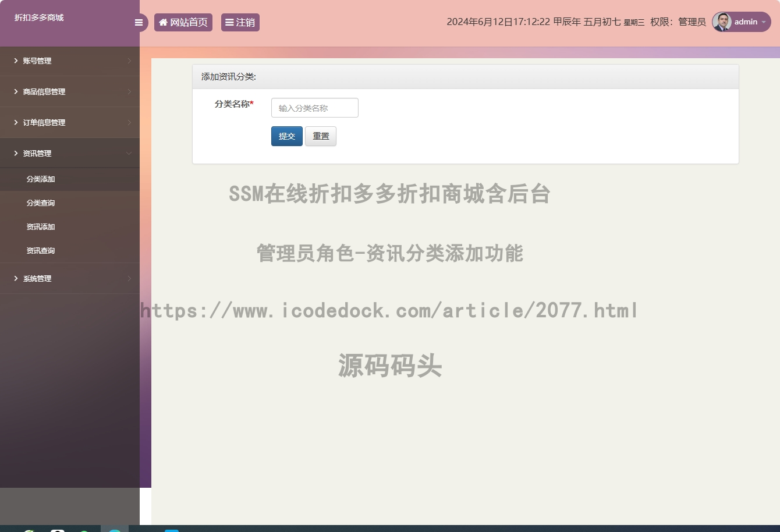The image size is (780, 532).
Task: Expand arrow at right of 系统管理
Action: [129, 278]
